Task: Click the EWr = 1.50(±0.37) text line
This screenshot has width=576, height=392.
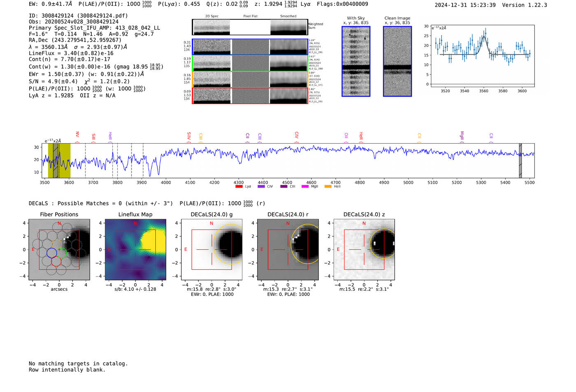Action: [x=86, y=74]
